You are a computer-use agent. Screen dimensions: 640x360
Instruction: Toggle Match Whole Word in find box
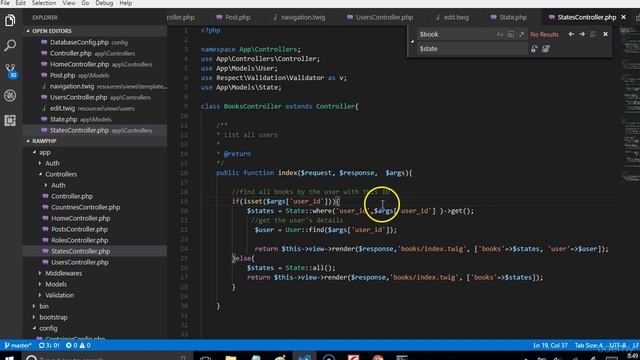coord(511,34)
